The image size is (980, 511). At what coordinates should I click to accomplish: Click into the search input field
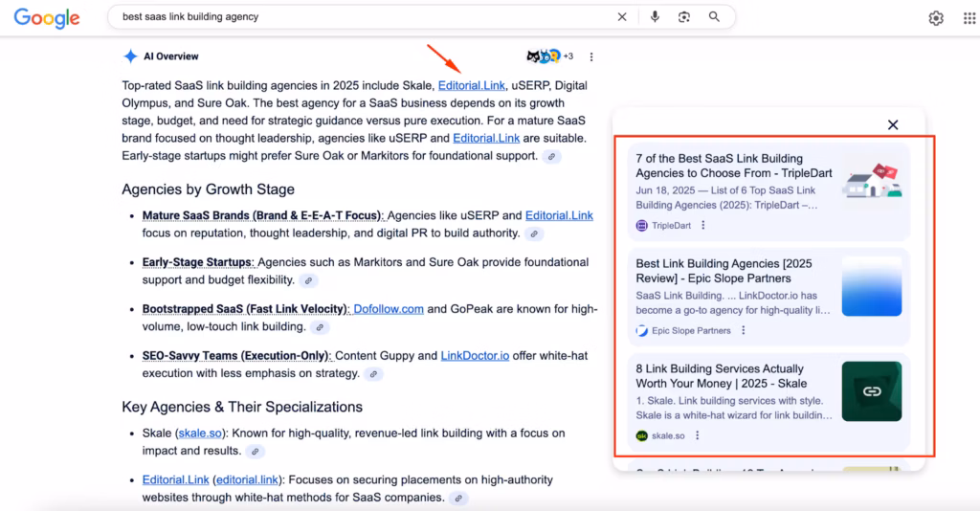click(x=364, y=17)
